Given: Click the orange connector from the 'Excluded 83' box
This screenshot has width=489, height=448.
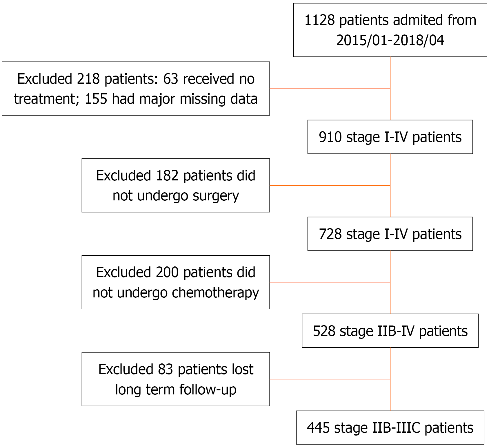Looking at the screenshot, I should (x=330, y=379).
